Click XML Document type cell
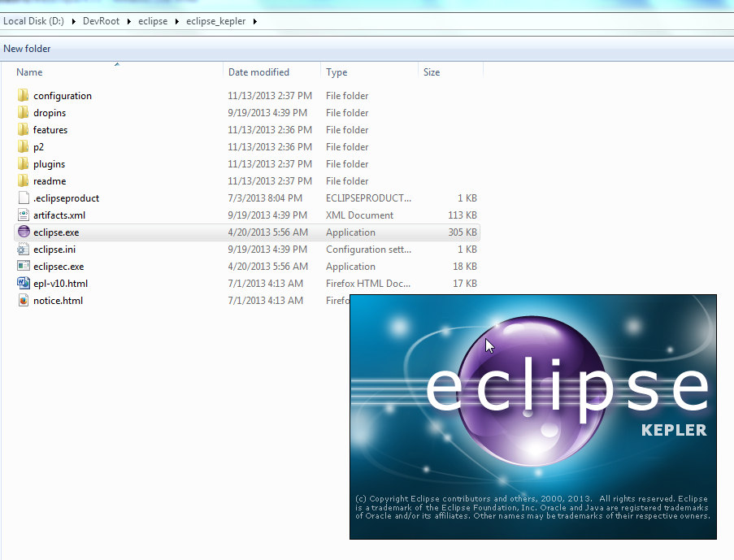Screen dimensions: 734x560 point(360,215)
